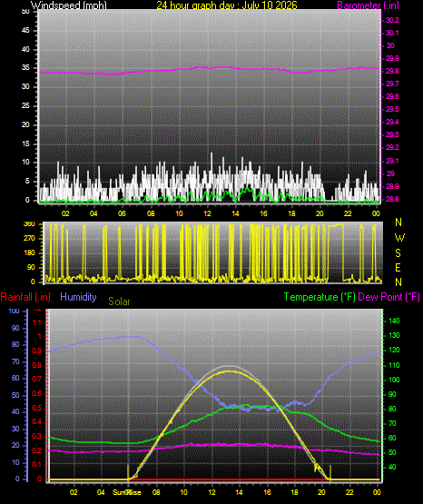Click the Humidity legend label
The width and height of the screenshot is (423, 504).
click(x=78, y=297)
